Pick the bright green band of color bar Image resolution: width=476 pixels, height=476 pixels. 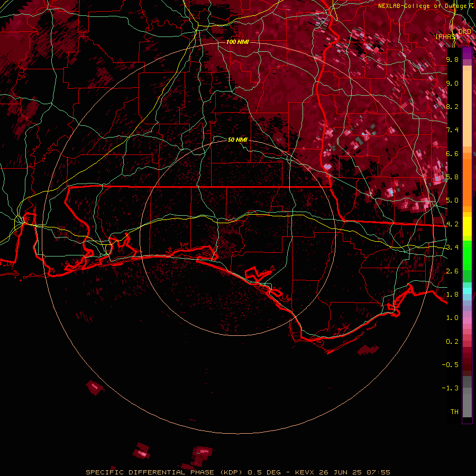(x=467, y=255)
